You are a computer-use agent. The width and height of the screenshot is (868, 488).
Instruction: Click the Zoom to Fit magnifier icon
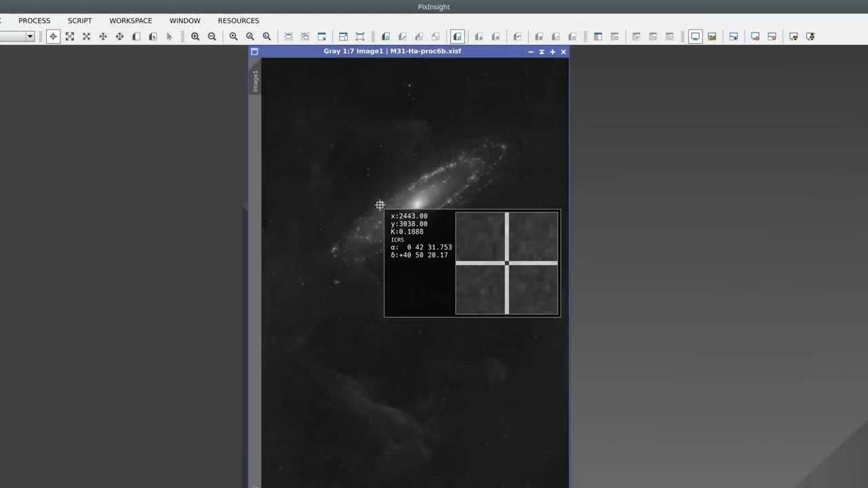point(250,37)
